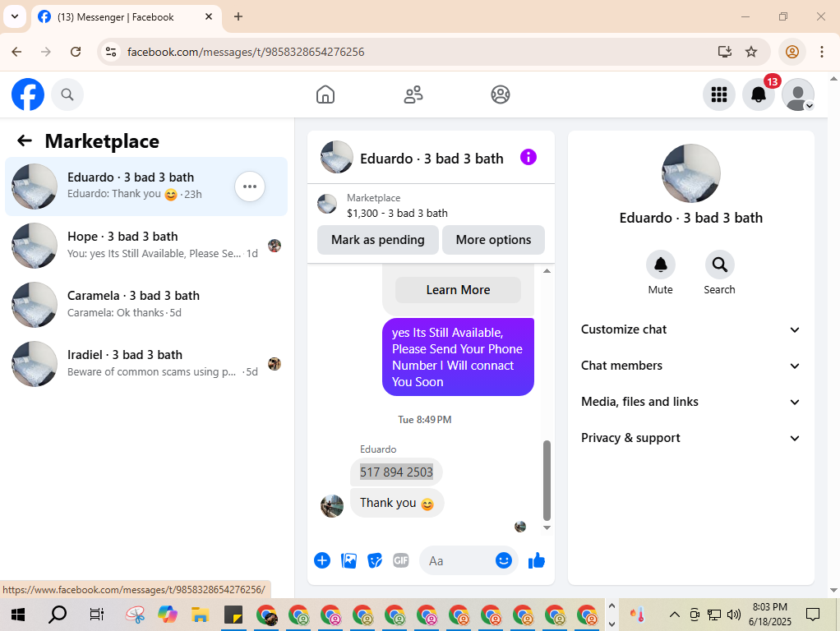840x631 pixels.
Task: Click the Learn More button
Action: click(x=458, y=290)
